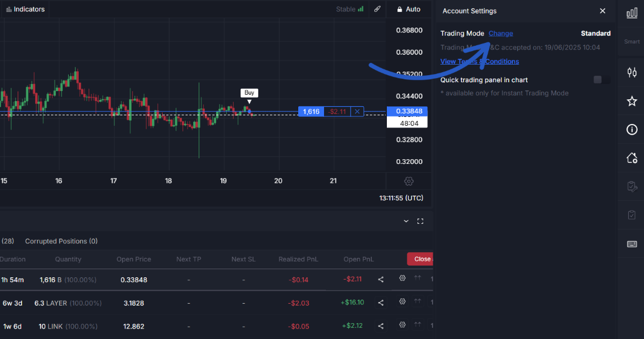
Task: Open the candlestick sidebar icon
Action: point(632,73)
